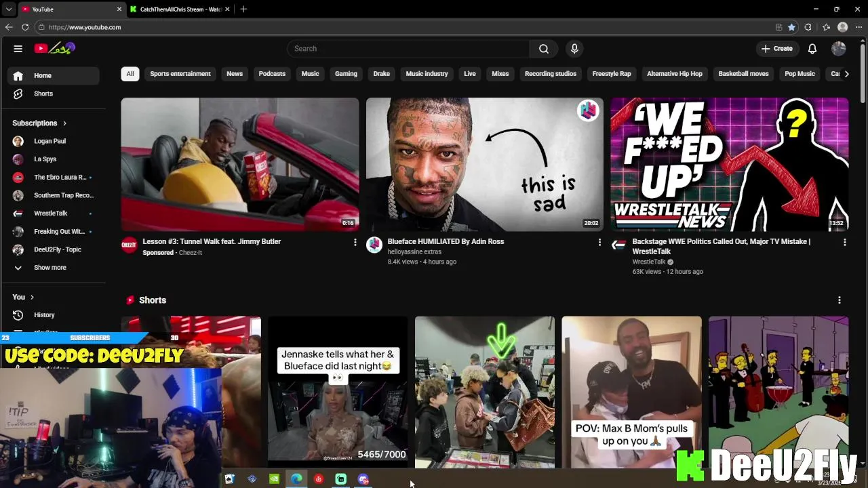Image resolution: width=868 pixels, height=488 pixels.
Task: Select the Sports entertainment chip
Action: [x=180, y=74]
